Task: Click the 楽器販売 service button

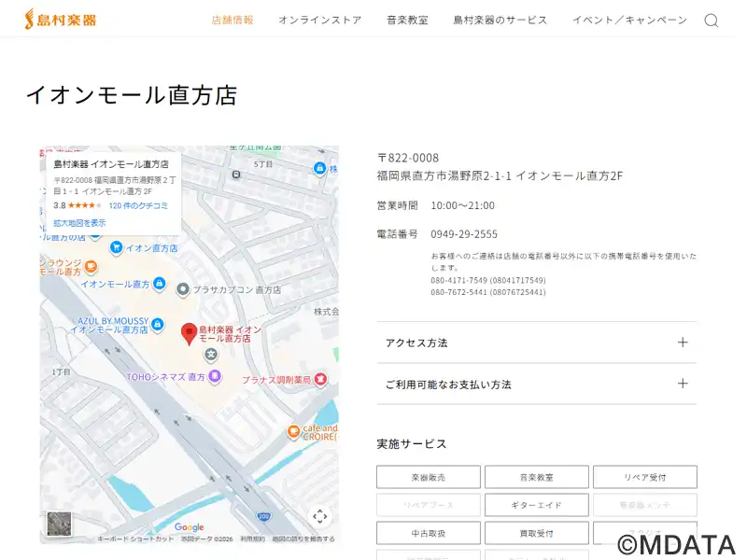Action: (428, 477)
